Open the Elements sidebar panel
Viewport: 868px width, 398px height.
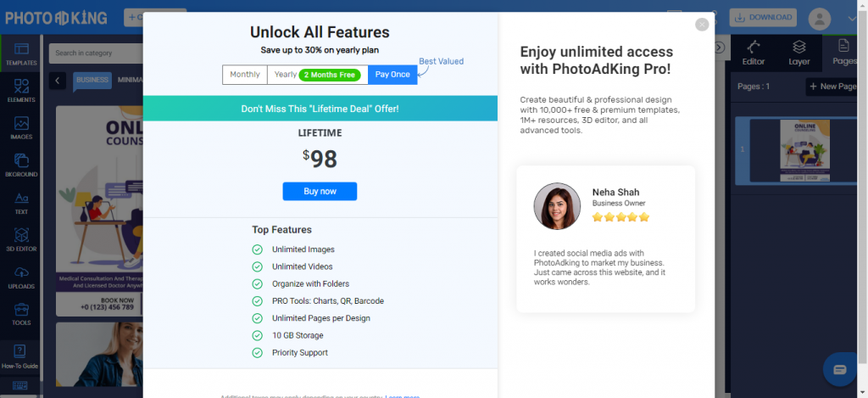pos(21,91)
